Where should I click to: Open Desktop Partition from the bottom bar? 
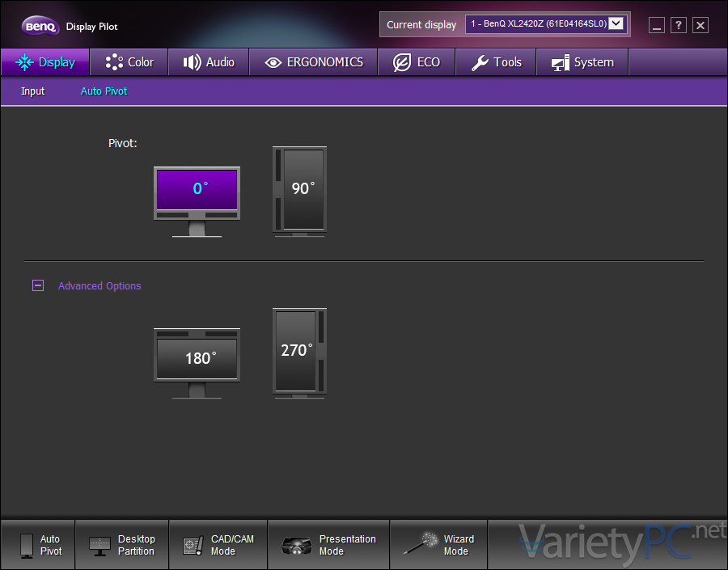[x=121, y=544]
